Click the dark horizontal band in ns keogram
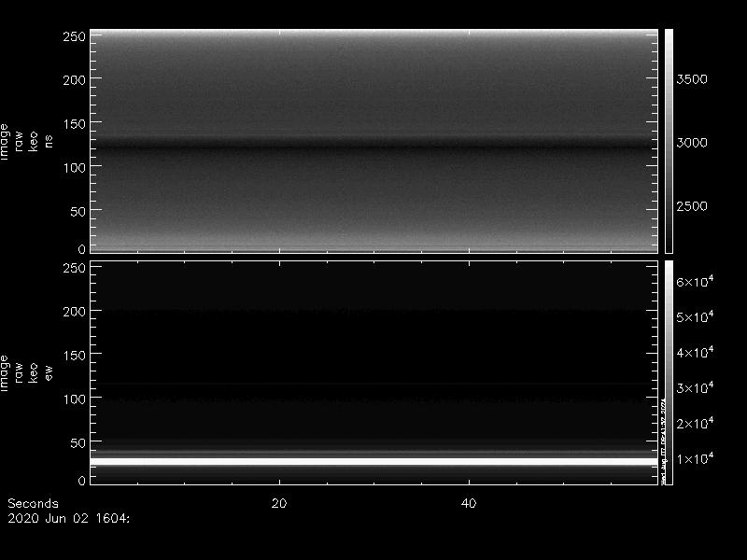The width and height of the screenshot is (747, 560). pos(373,145)
